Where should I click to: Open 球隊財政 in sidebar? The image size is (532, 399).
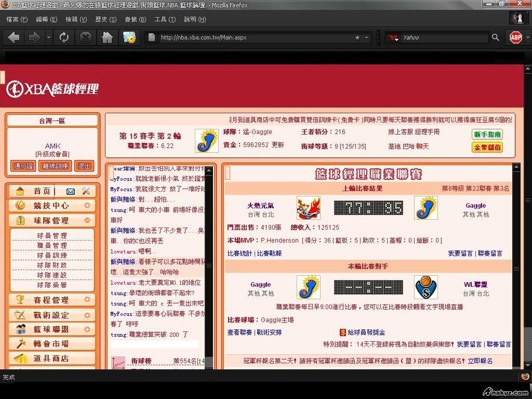click(x=52, y=265)
